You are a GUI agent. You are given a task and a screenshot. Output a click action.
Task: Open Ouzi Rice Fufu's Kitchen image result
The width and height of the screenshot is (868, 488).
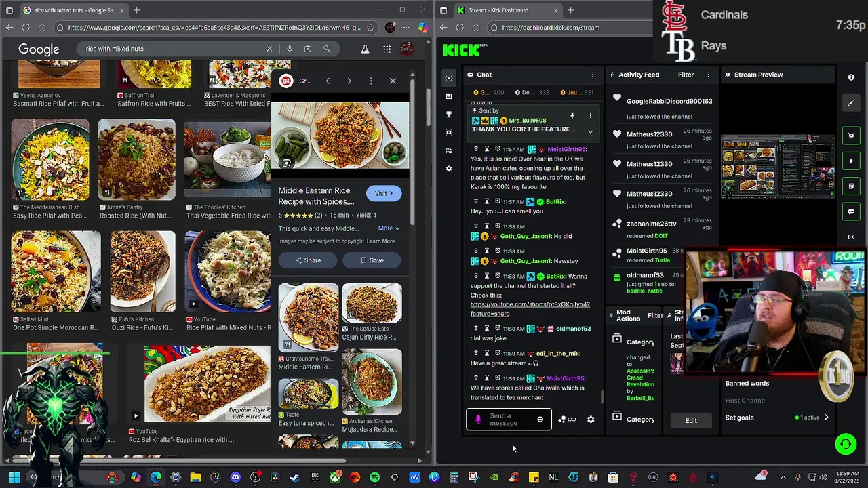click(142, 271)
